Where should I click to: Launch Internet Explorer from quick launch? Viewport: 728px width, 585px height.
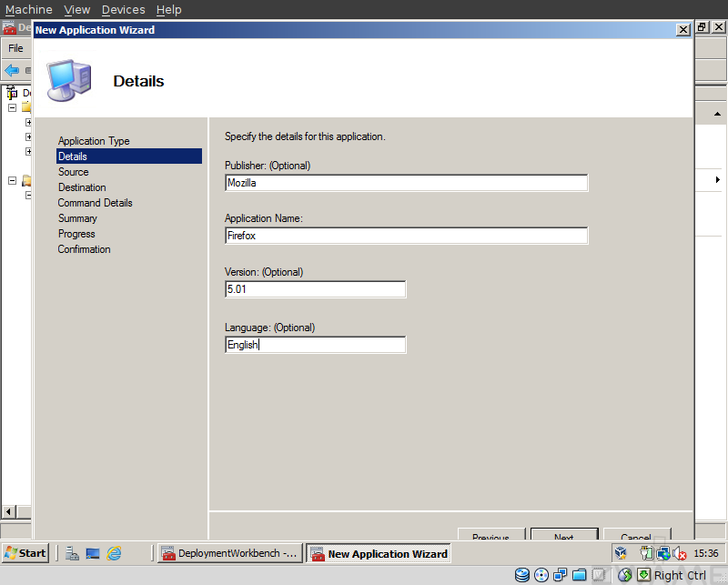click(x=114, y=553)
